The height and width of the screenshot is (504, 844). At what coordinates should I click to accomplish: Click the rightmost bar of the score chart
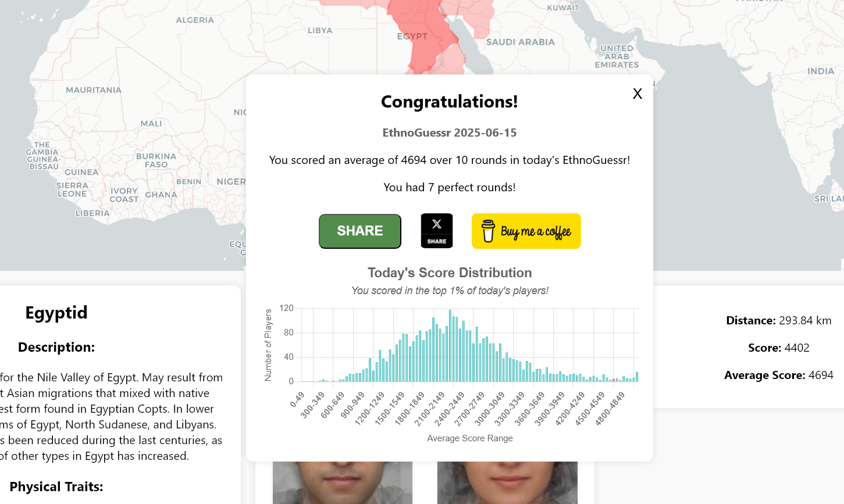tap(637, 377)
